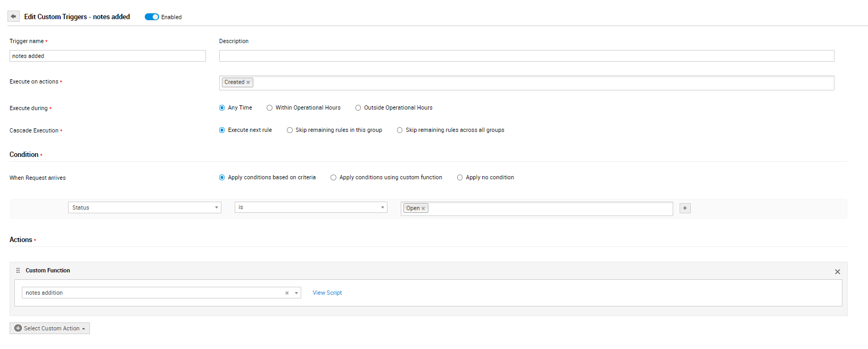The image size is (868, 349).
Task: Choose Skip remaining rules across all groups
Action: (400, 130)
